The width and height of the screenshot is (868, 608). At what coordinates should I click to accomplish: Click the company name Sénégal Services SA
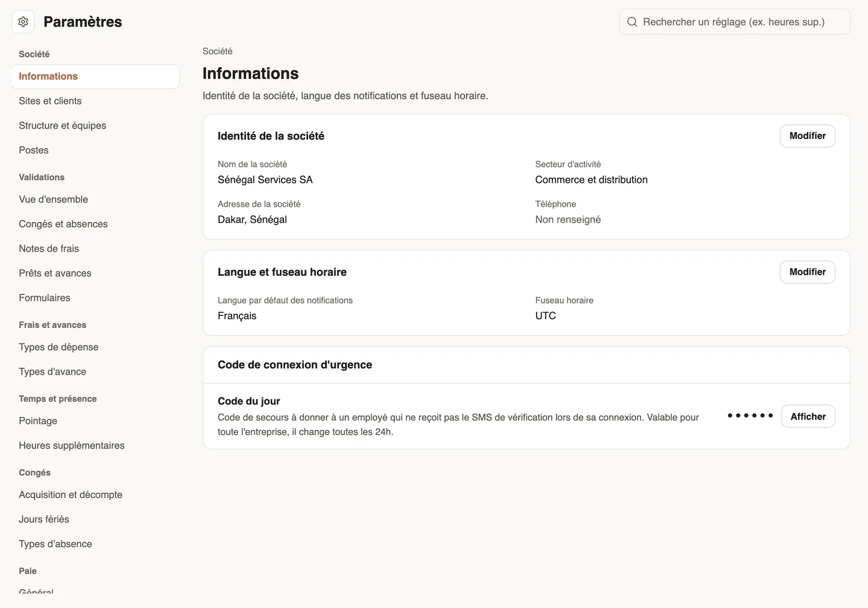[x=265, y=180]
